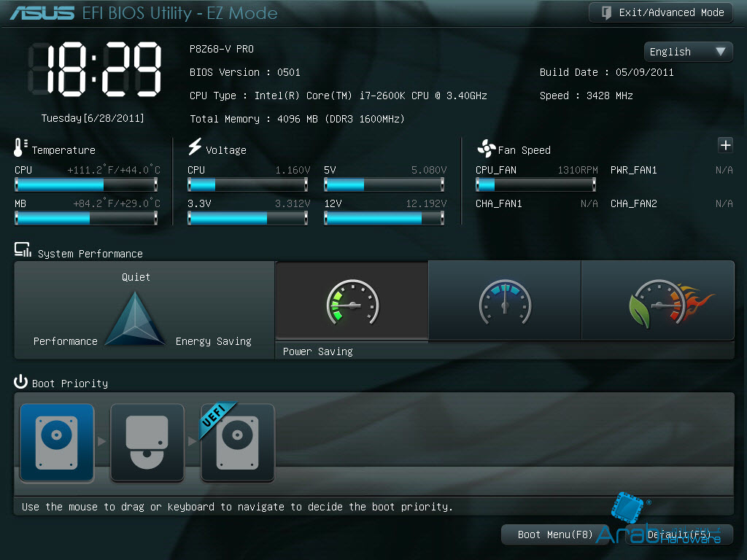
Task: Click the Power Saving mode caption
Action: click(x=318, y=351)
